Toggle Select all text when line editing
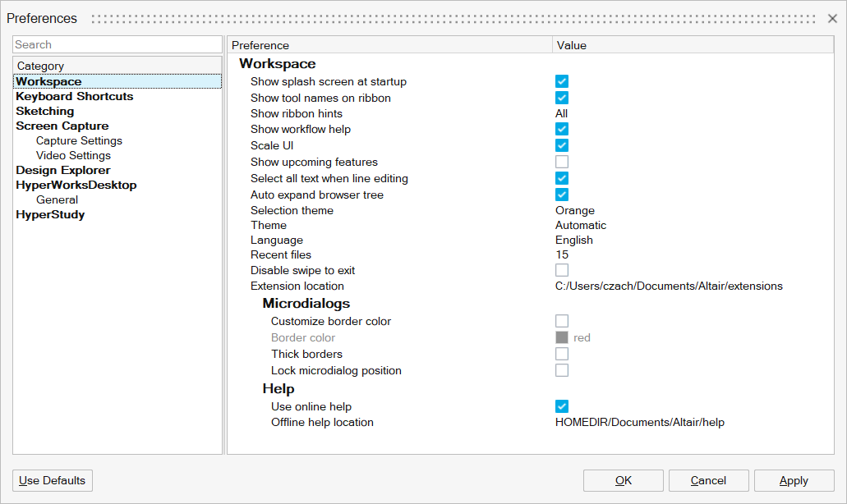The image size is (847, 504). tap(562, 178)
